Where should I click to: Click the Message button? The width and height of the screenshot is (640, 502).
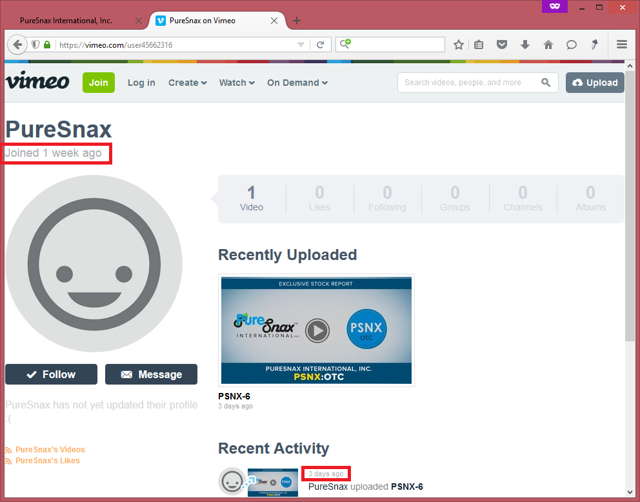point(151,374)
